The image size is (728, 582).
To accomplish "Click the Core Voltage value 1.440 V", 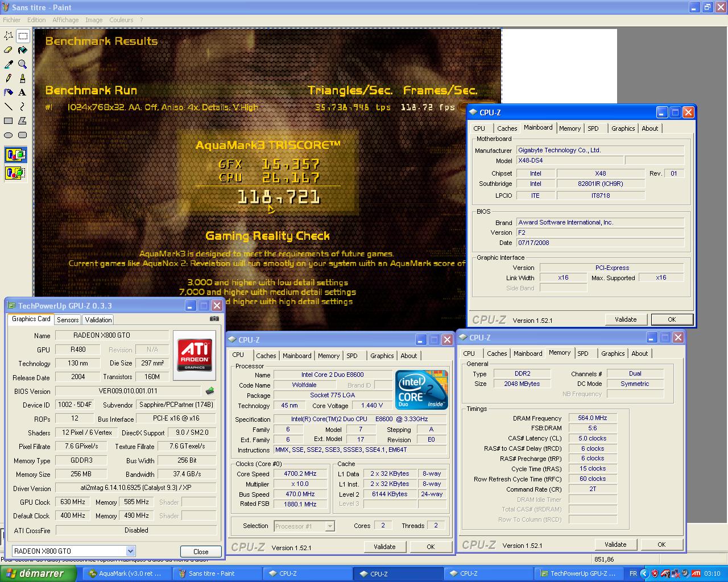I will [x=371, y=406].
